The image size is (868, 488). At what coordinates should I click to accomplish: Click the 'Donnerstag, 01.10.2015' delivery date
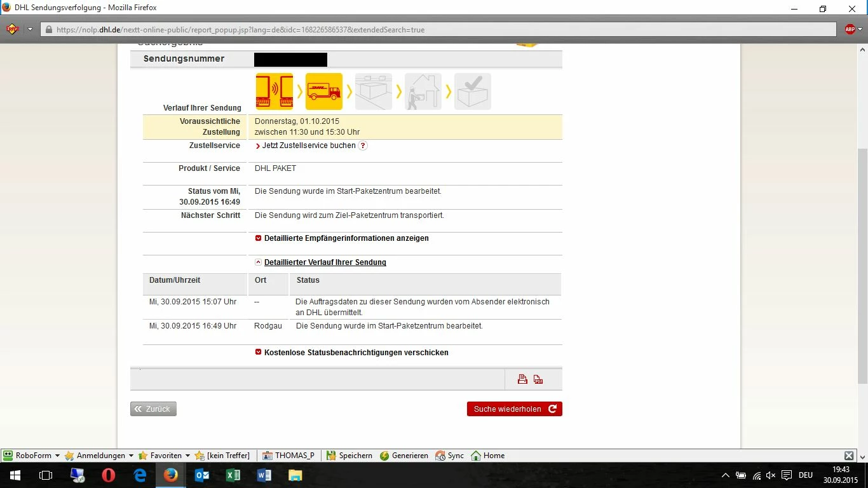click(x=297, y=121)
